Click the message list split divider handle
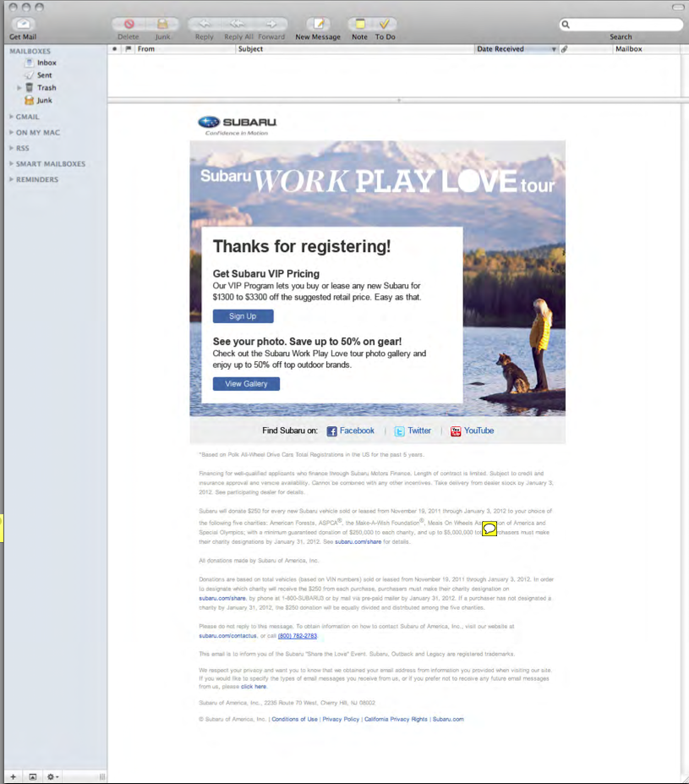 click(x=398, y=101)
